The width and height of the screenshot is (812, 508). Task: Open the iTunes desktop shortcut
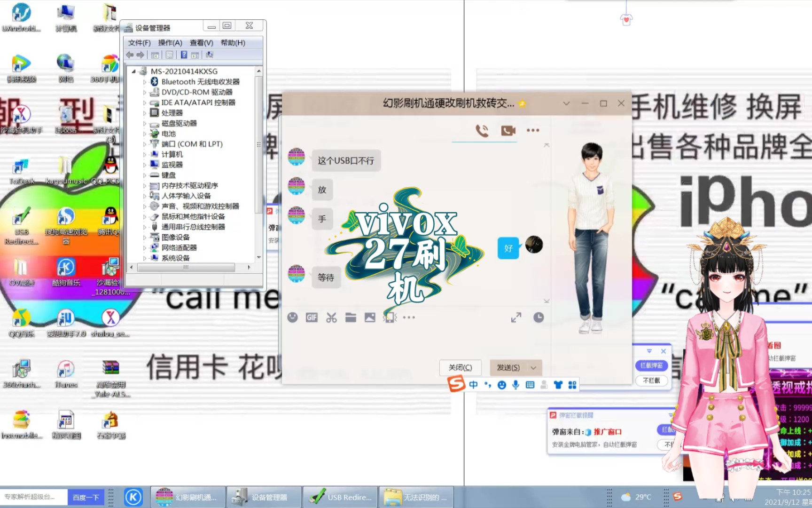[x=66, y=374]
